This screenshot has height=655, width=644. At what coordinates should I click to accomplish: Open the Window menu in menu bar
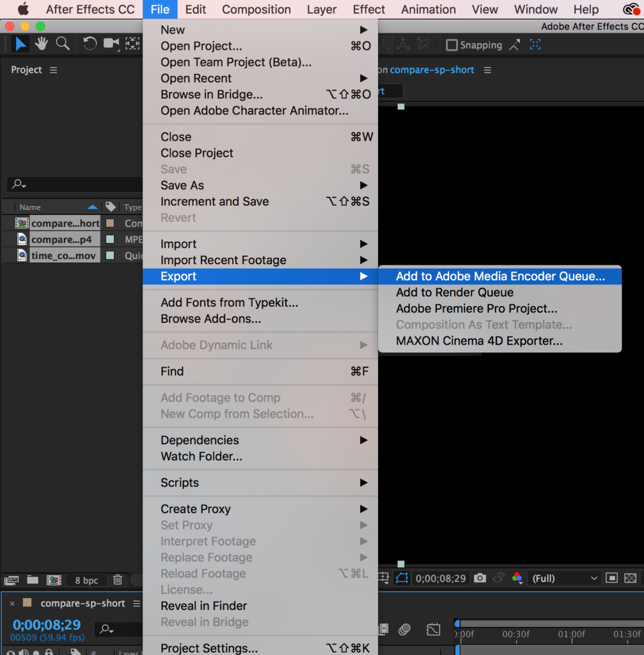(536, 9)
